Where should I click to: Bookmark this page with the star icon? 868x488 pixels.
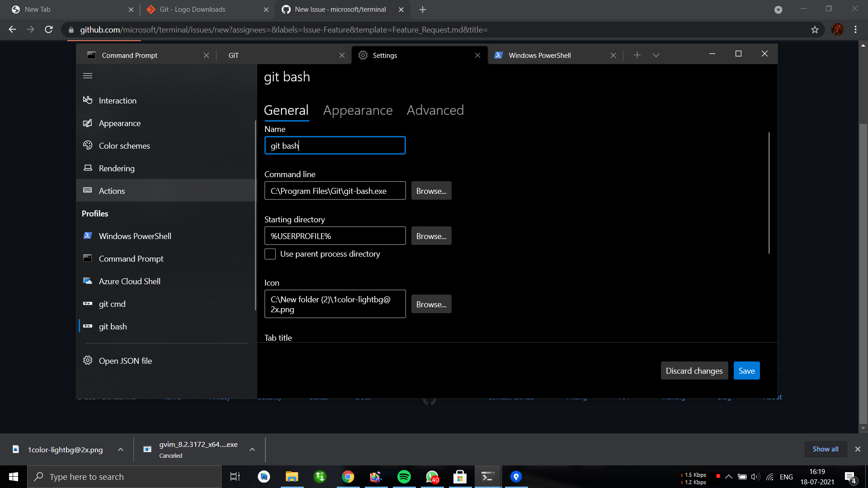coord(815,30)
